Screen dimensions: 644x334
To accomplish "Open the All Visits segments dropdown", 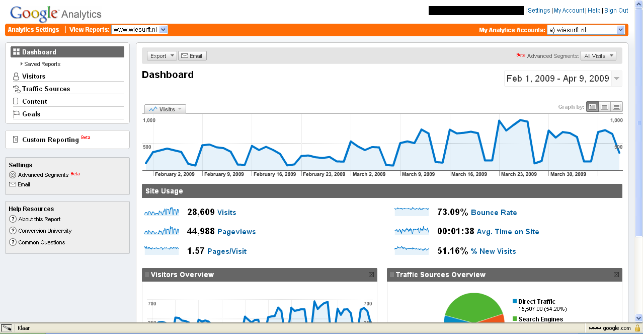I will [x=598, y=56].
